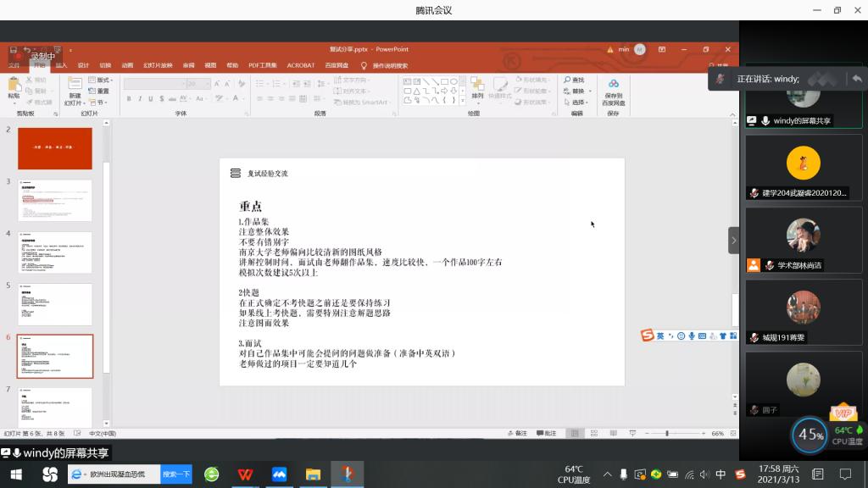Click the reply arrow beside speaking indicator
This screenshot has height=488, width=868.
(857, 79)
